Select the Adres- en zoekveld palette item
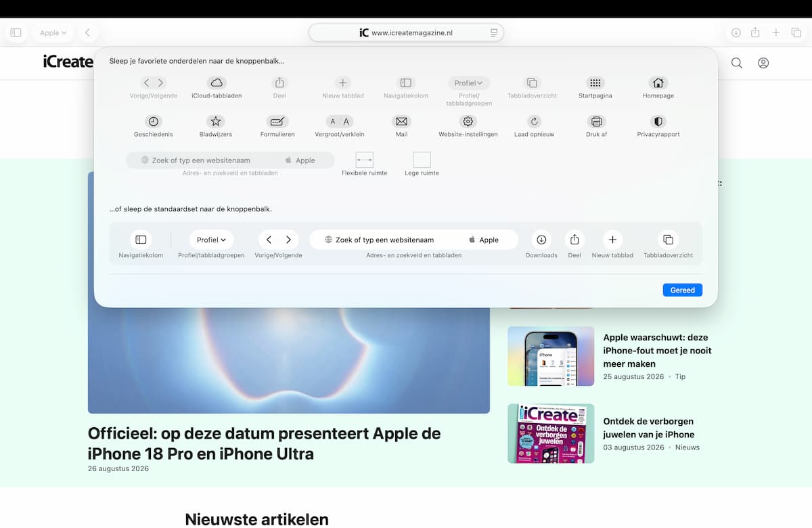Viewport: 812px width, 528px height. point(230,160)
